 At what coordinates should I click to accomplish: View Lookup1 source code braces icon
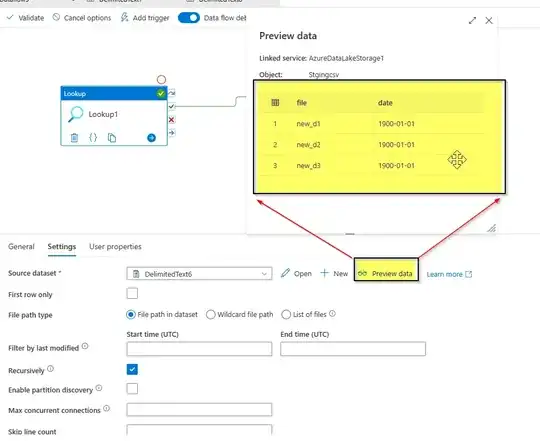pyautogui.click(x=93, y=138)
